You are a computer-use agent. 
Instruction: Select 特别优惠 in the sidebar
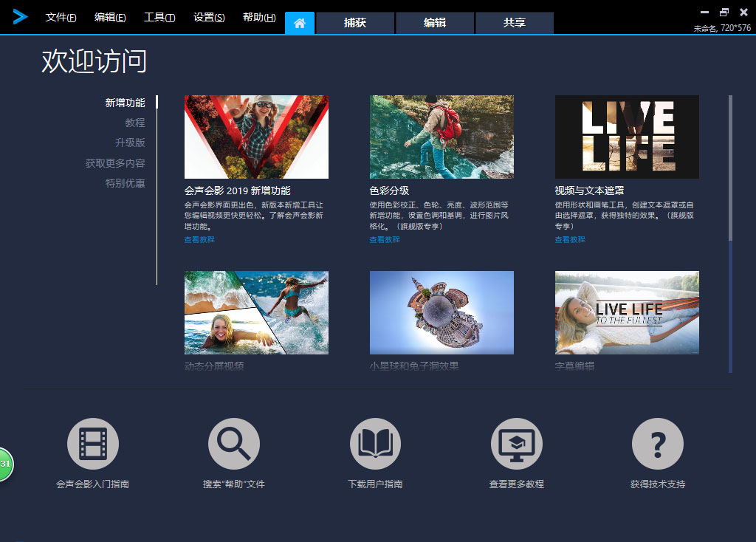125,183
